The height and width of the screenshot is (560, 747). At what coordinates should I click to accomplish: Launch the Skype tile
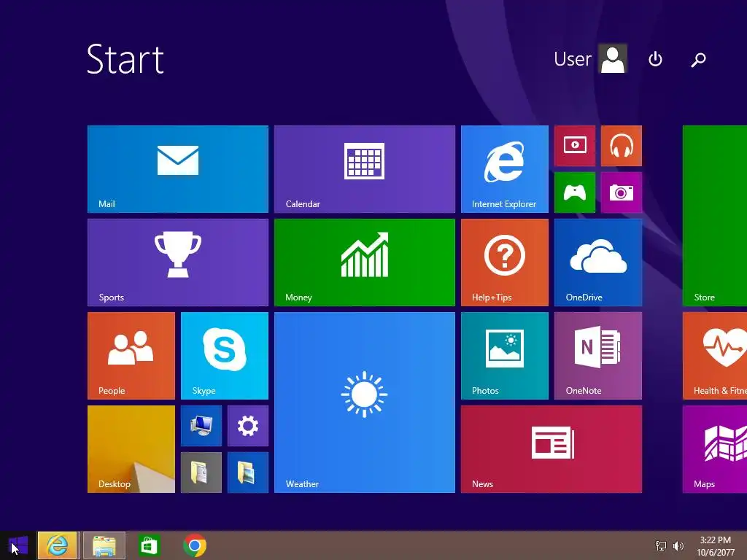click(x=225, y=356)
